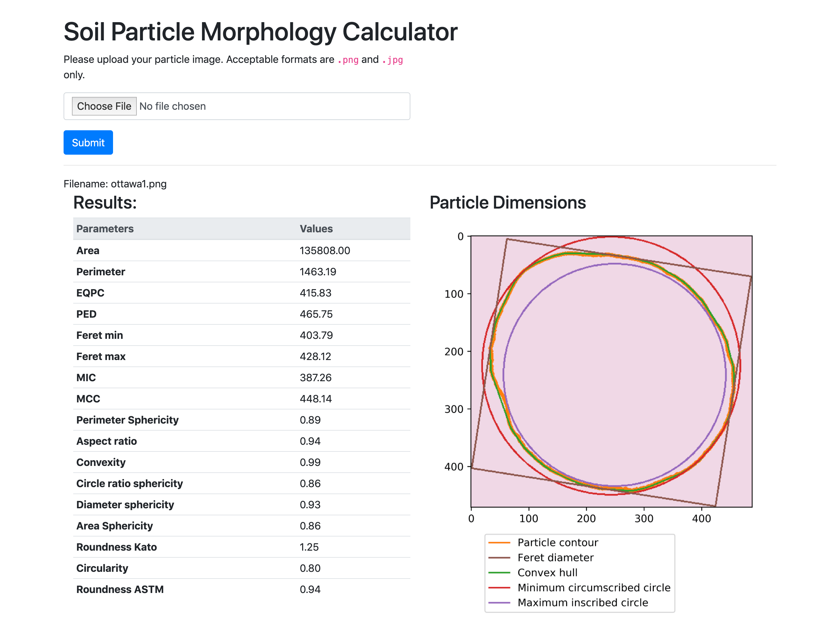Click the Results: heading
The height and width of the screenshot is (627, 840).
[x=105, y=202]
